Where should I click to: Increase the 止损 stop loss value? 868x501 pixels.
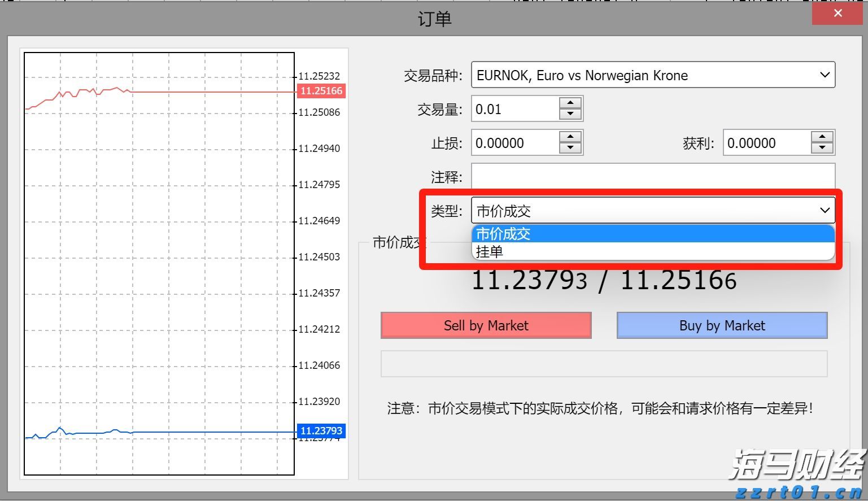click(570, 137)
